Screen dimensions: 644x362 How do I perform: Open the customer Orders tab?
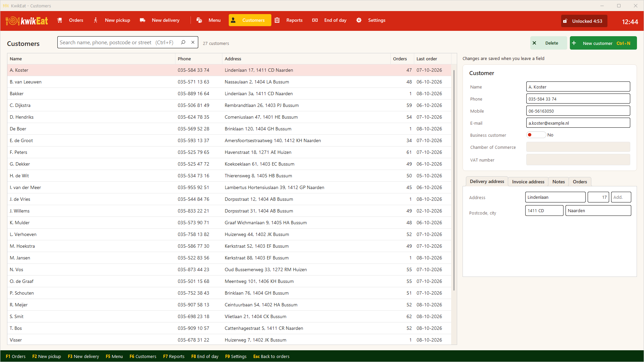(580, 182)
